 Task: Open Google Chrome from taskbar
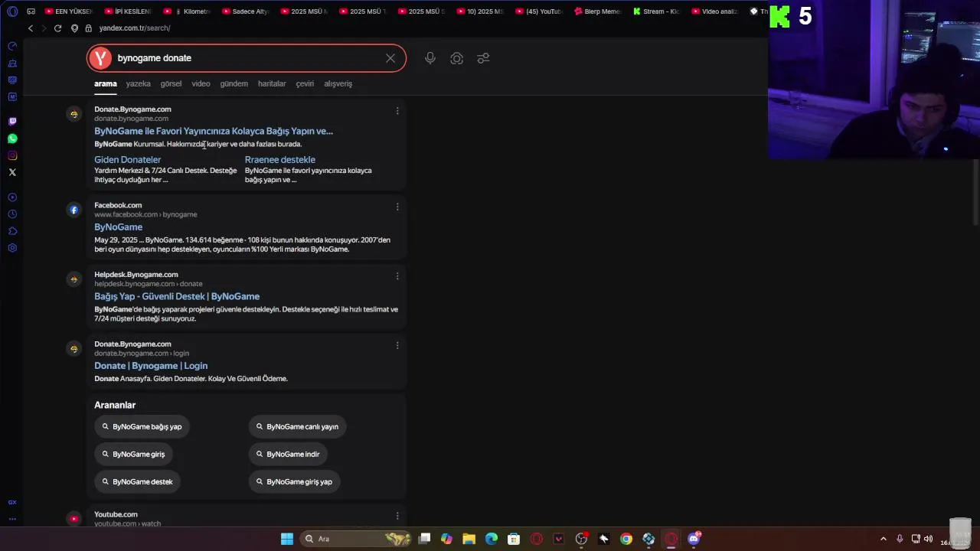[x=626, y=539]
